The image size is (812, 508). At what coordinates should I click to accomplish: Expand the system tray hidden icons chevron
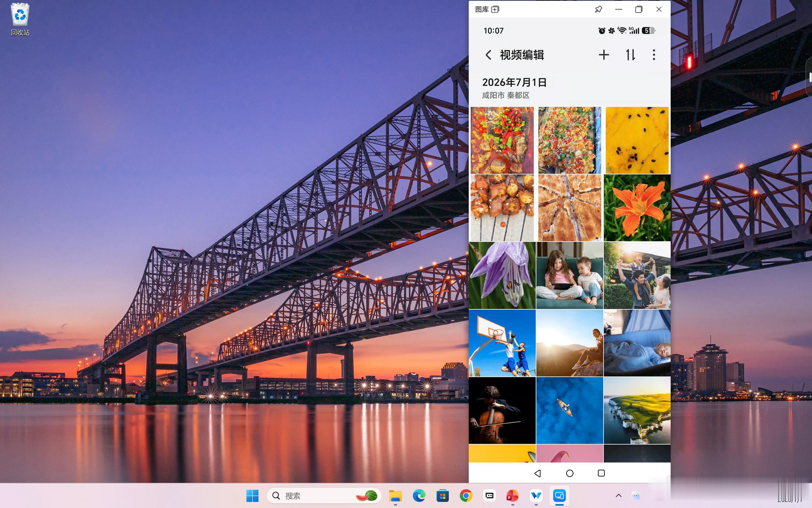pyautogui.click(x=619, y=496)
